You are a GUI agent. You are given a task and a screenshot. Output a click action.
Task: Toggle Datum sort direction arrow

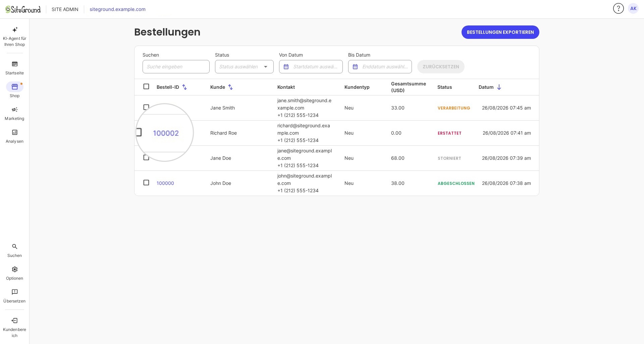[499, 87]
